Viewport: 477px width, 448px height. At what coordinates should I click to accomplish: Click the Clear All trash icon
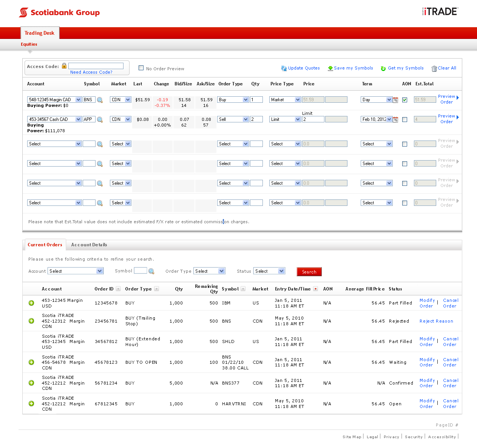(434, 68)
